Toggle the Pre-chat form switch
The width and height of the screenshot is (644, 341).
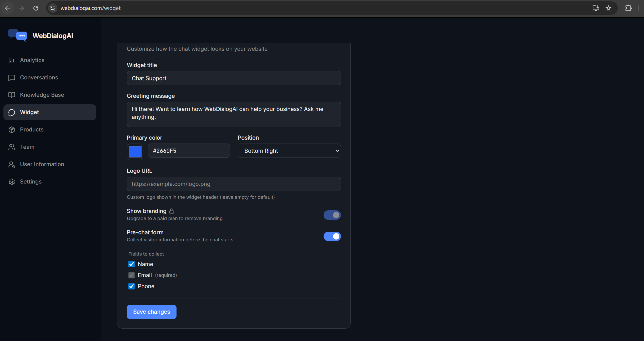pyautogui.click(x=332, y=236)
